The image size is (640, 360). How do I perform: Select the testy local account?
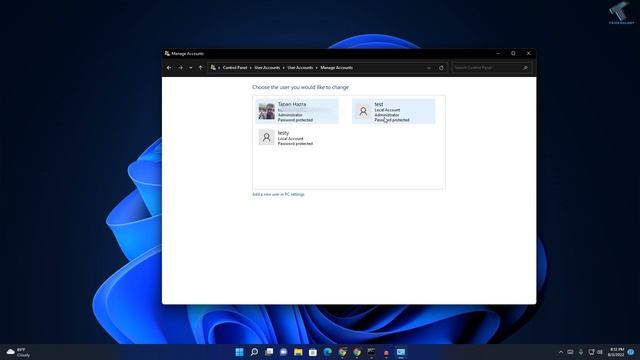tap(297, 138)
